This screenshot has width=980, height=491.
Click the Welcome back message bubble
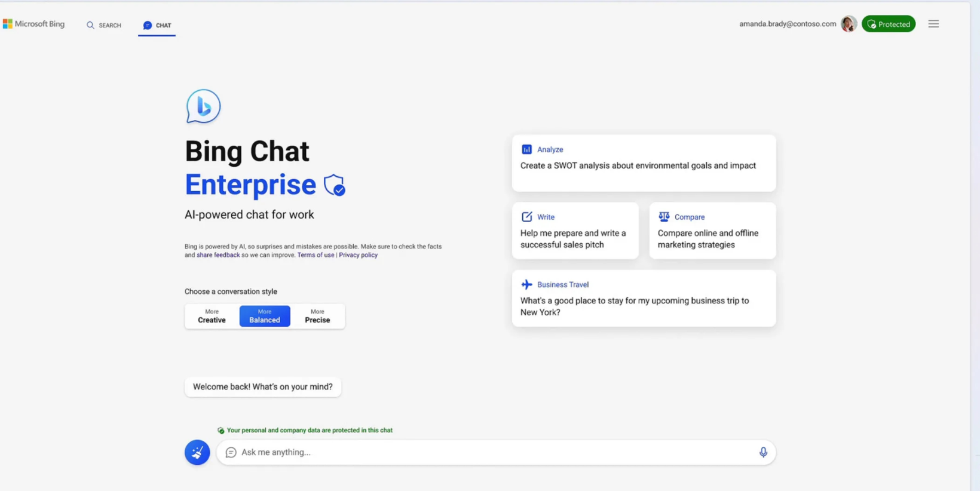[x=263, y=387]
